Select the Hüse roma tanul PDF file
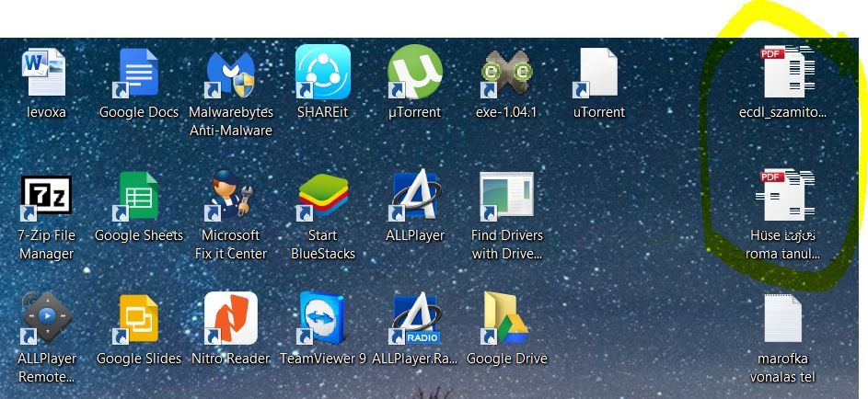The height and width of the screenshot is (399, 868). pyautogui.click(x=786, y=196)
